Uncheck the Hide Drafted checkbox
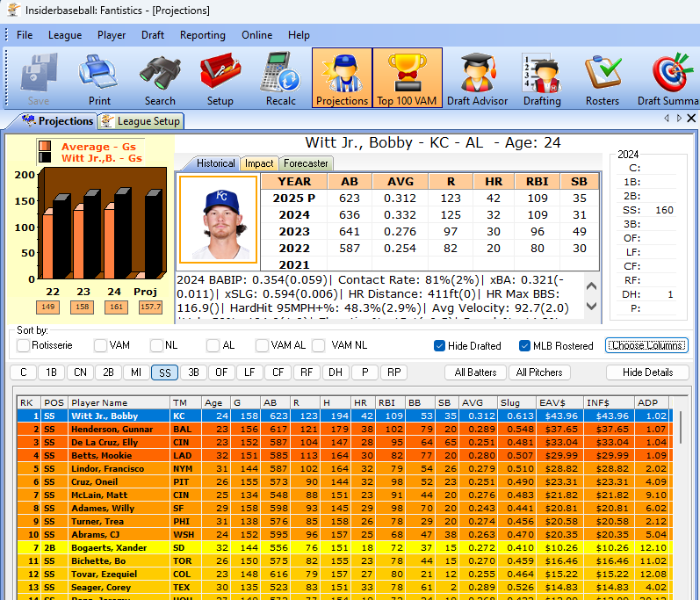Screen dimensions: 700x600 click(x=439, y=346)
